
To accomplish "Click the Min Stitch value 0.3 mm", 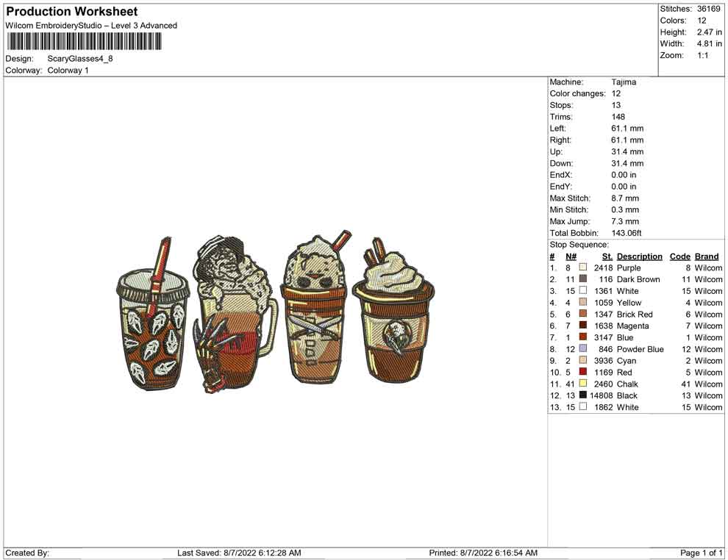I will [x=625, y=209].
